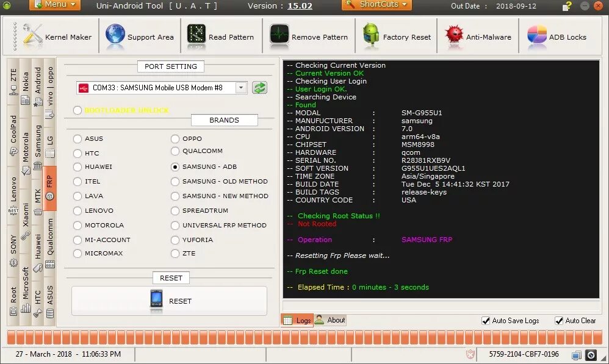Open the Root side tab
This screenshot has width=609, height=364.
[13, 301]
